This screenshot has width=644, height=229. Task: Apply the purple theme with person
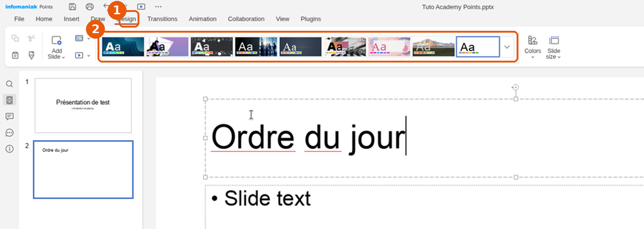click(x=167, y=47)
